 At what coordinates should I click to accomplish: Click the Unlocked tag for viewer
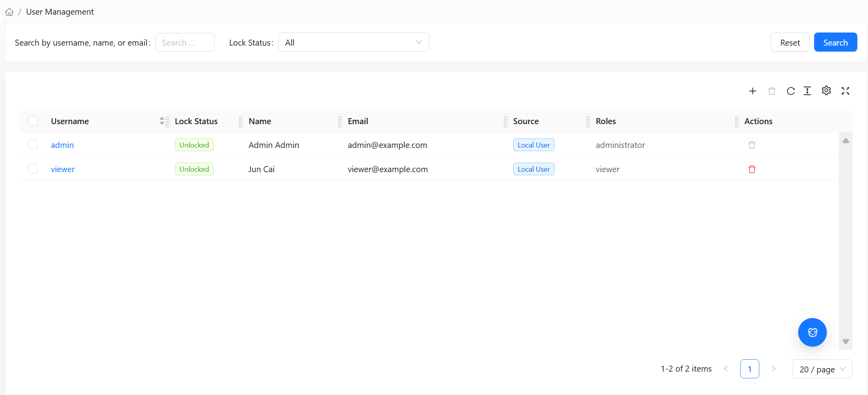pos(194,169)
